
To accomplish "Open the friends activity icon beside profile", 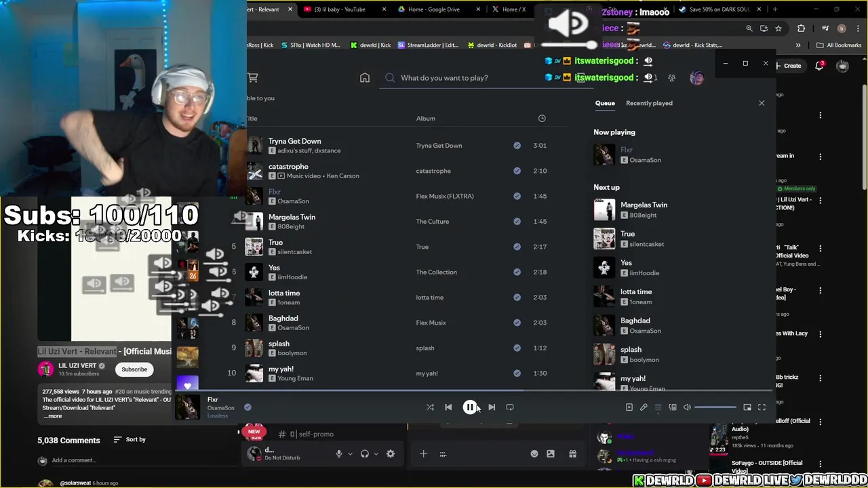I will (671, 78).
